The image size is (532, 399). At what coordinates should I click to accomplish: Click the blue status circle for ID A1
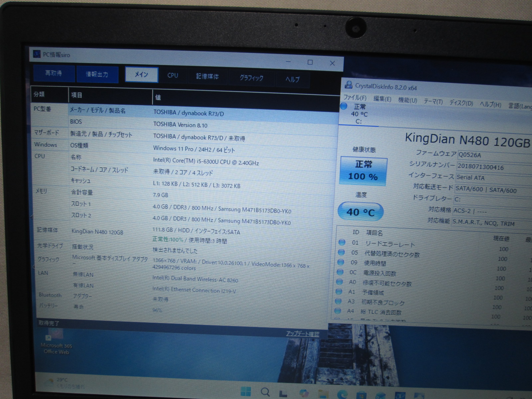(x=339, y=291)
